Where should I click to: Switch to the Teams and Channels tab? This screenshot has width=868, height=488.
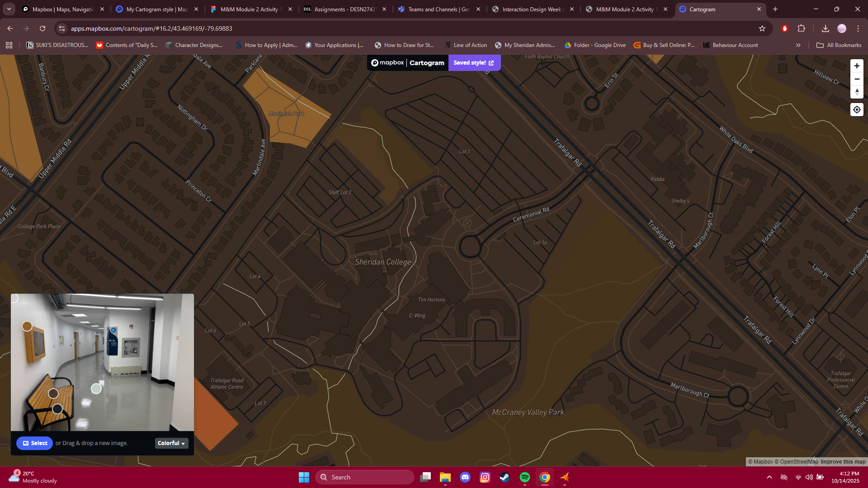click(x=435, y=9)
